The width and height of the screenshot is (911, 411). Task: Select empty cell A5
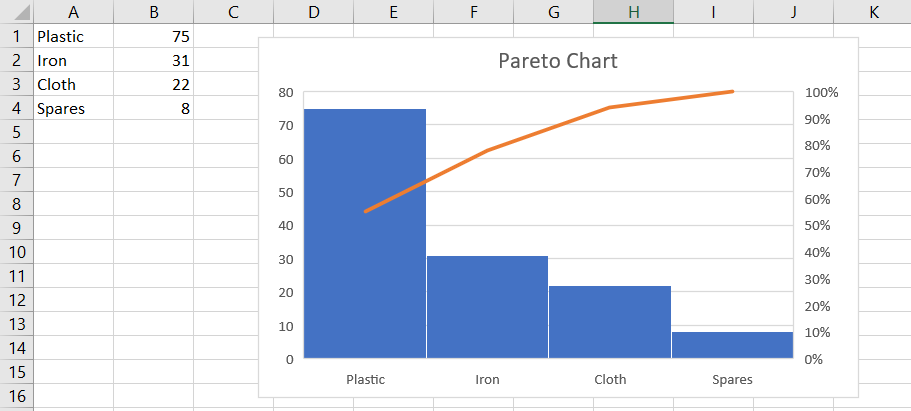[x=74, y=132]
